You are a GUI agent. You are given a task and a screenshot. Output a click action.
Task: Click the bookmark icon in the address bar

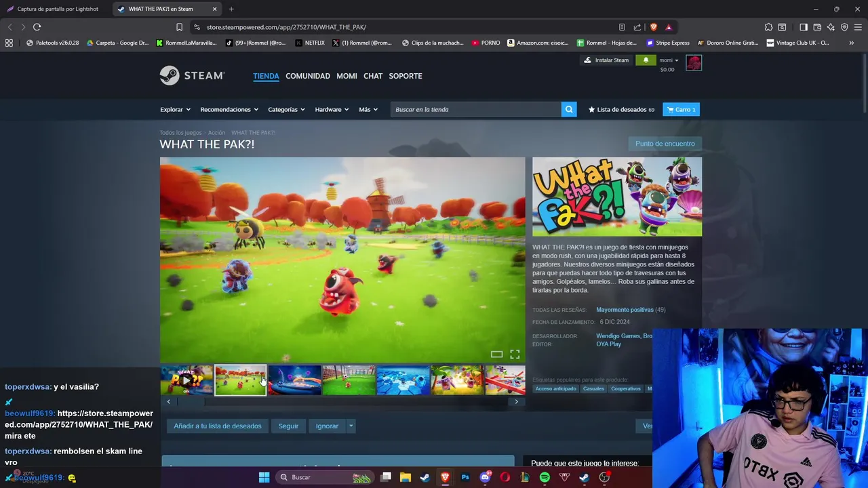pos(179,27)
